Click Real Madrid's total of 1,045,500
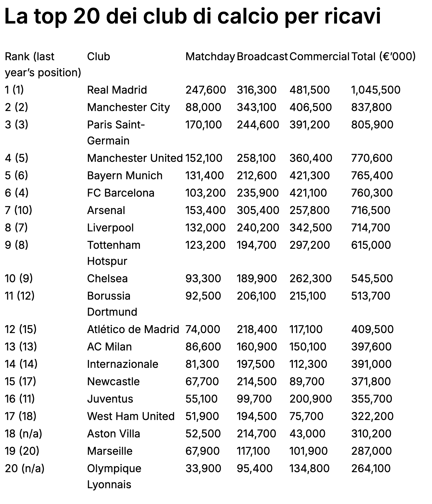Viewport: 432px width, 504px height. click(x=376, y=90)
